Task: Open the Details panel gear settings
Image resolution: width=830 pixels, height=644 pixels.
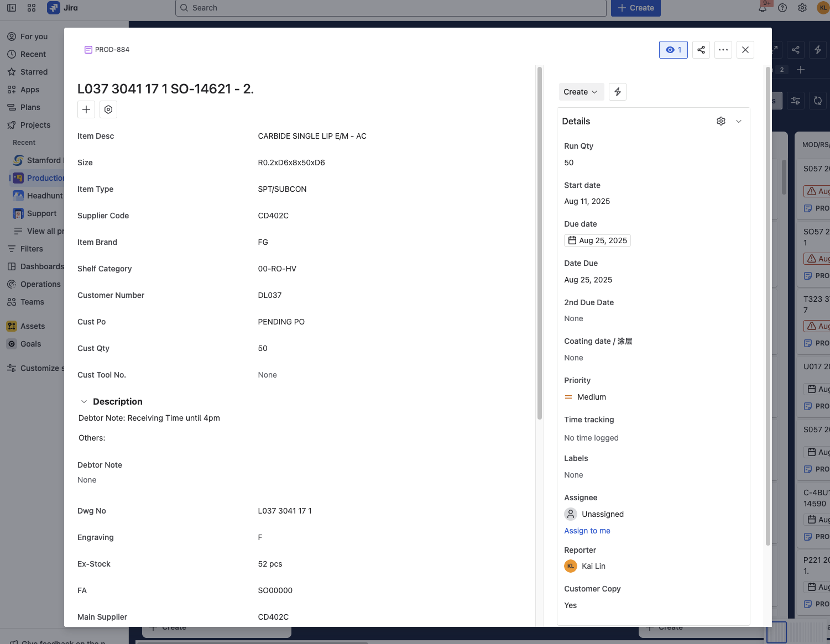Action: click(x=721, y=121)
